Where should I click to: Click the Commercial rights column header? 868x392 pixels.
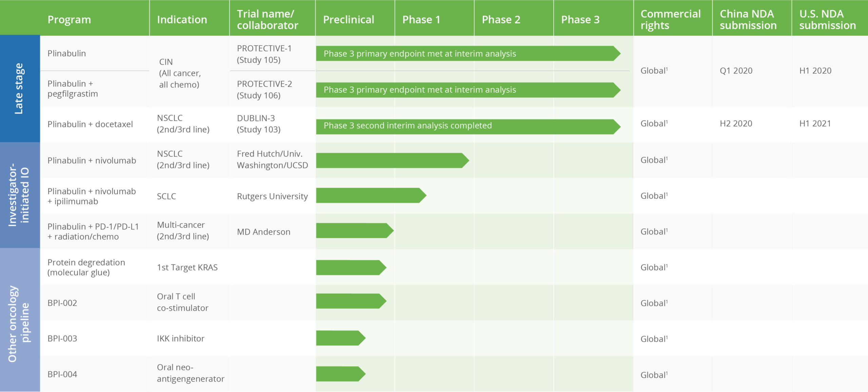click(x=670, y=20)
